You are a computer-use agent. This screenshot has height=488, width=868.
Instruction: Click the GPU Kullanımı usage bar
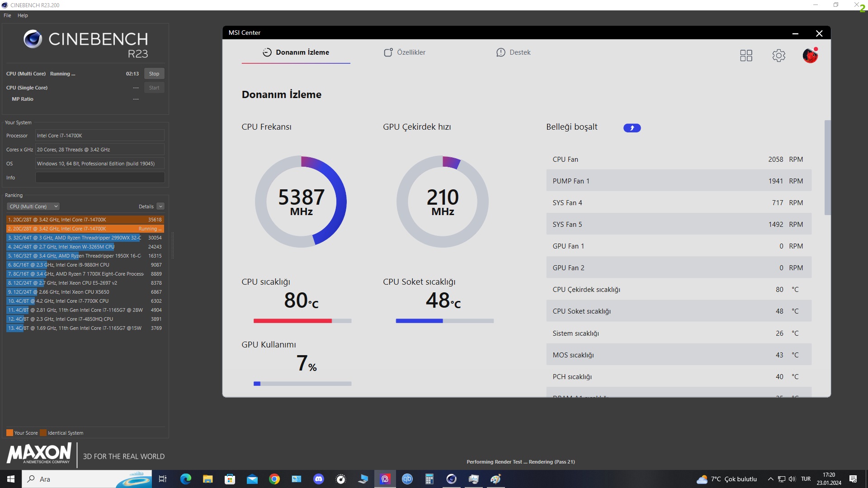point(302,384)
